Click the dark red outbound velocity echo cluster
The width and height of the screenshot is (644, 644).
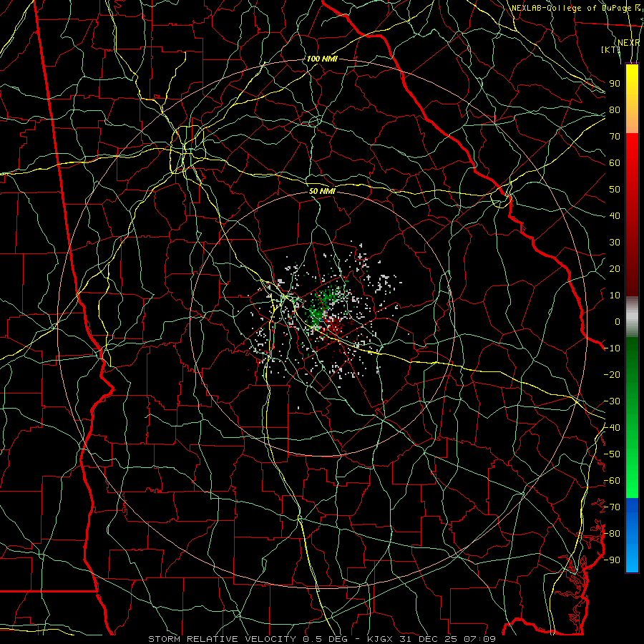[336, 323]
